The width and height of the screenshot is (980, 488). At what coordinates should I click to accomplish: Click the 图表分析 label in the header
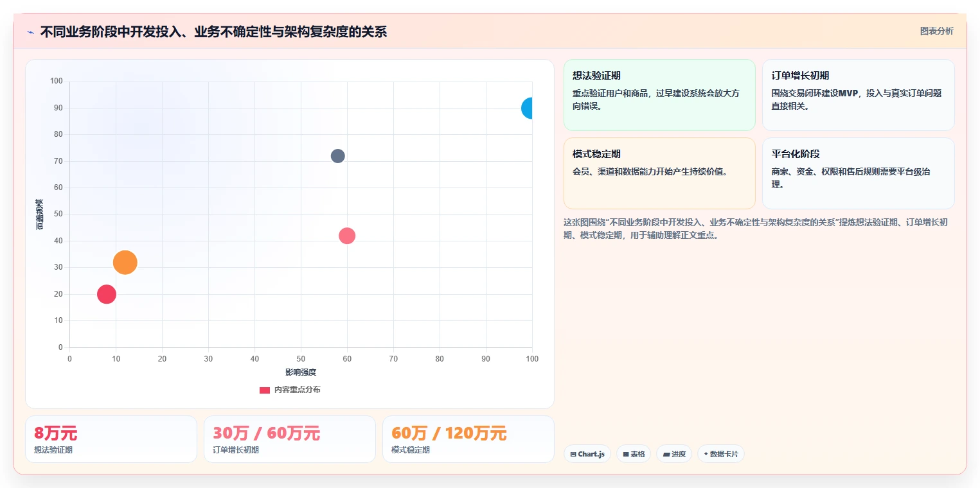tap(936, 31)
